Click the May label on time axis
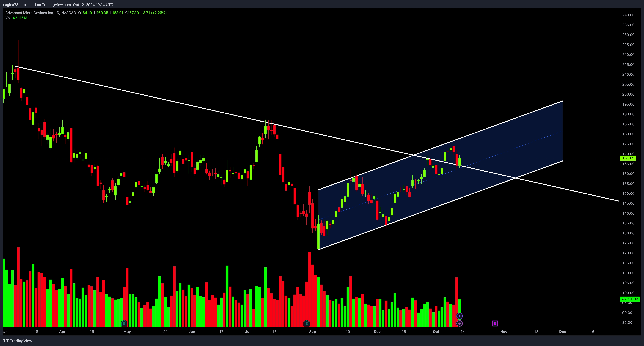This screenshot has height=346, width=644. click(127, 332)
